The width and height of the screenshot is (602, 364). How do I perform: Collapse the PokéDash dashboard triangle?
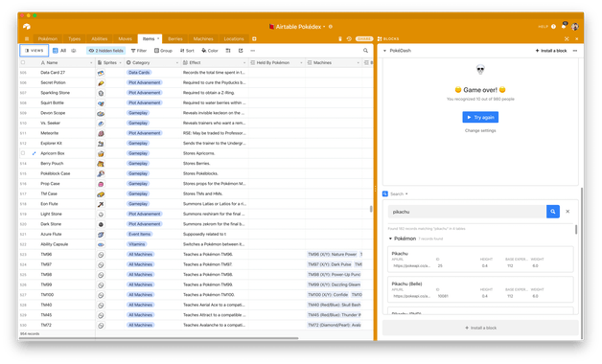[384, 51]
